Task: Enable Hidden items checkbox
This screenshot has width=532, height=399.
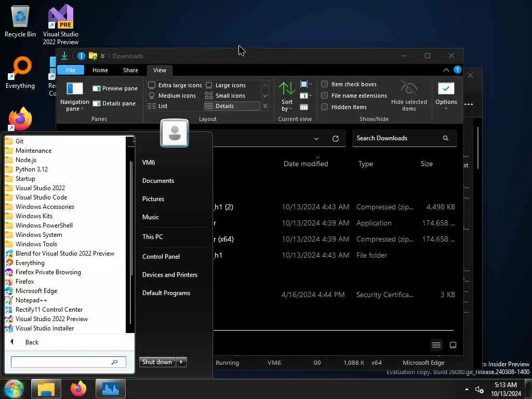Action: click(344, 107)
